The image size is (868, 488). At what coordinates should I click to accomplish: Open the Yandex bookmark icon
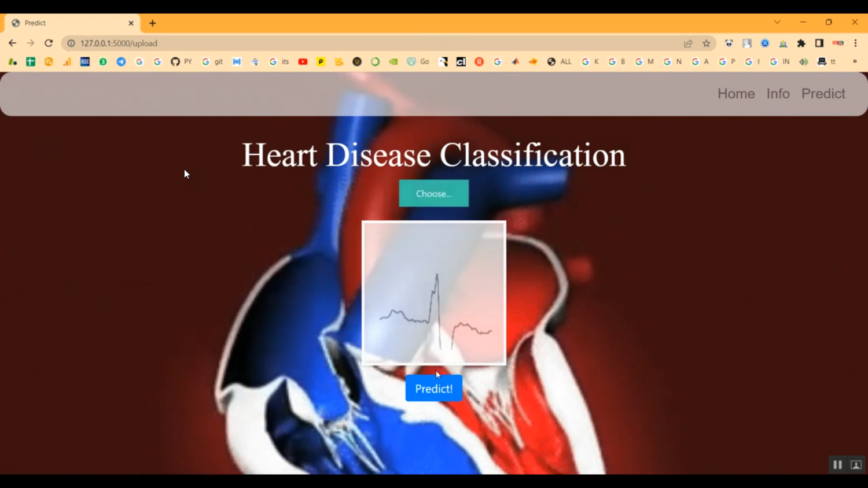pyautogui.click(x=479, y=61)
